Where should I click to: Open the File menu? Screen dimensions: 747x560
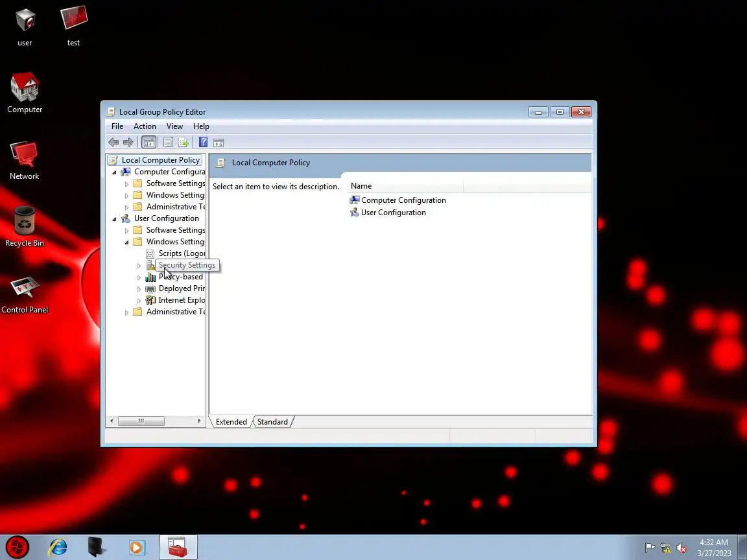coord(117,126)
